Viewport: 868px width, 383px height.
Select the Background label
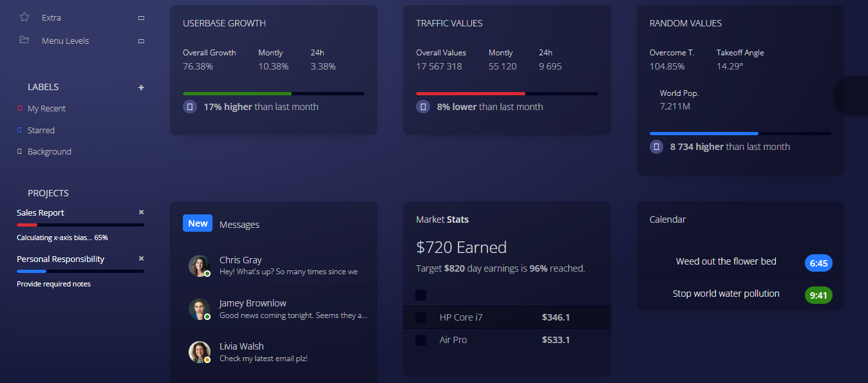point(49,152)
